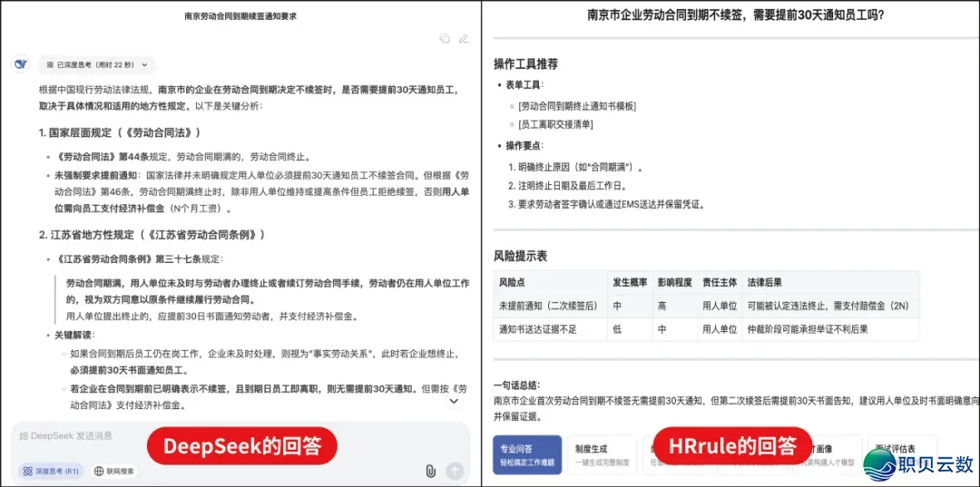Click the 关键解读 bullet in DeepSeek answer
The image size is (980, 487).
(x=73, y=335)
